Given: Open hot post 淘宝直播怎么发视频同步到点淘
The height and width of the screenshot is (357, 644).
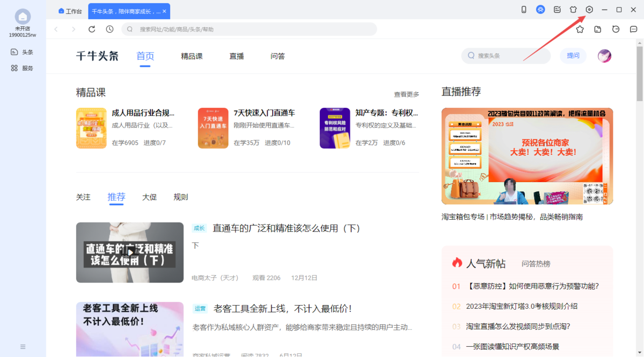Looking at the screenshot, I should pyautogui.click(x=518, y=326).
